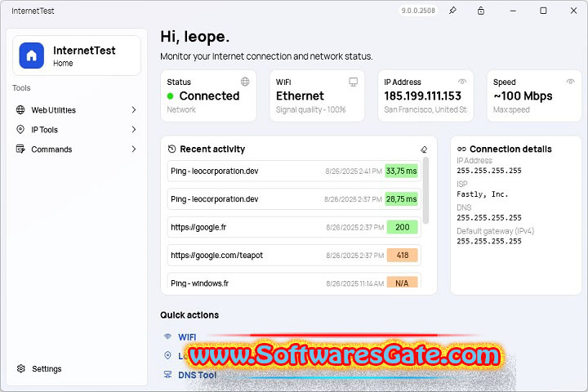The image size is (588, 392).
Task: Open the https://google.com/teapot activity entry
Action: pyautogui.click(x=294, y=256)
